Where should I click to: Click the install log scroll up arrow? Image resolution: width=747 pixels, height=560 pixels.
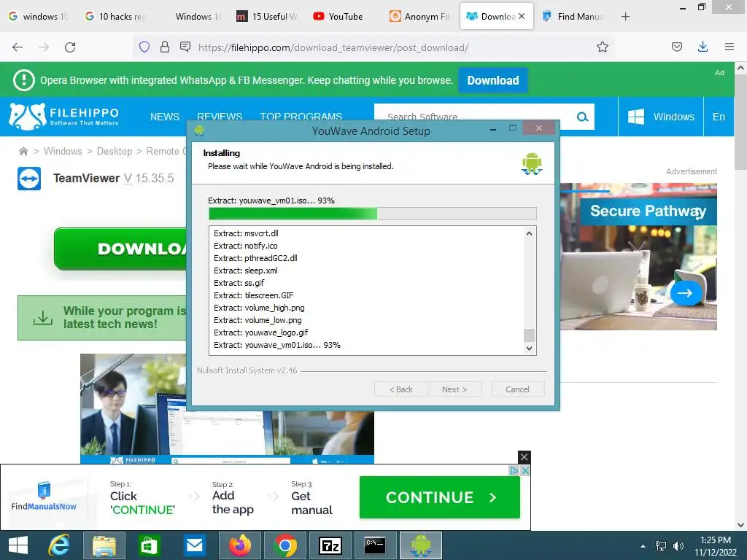click(529, 233)
